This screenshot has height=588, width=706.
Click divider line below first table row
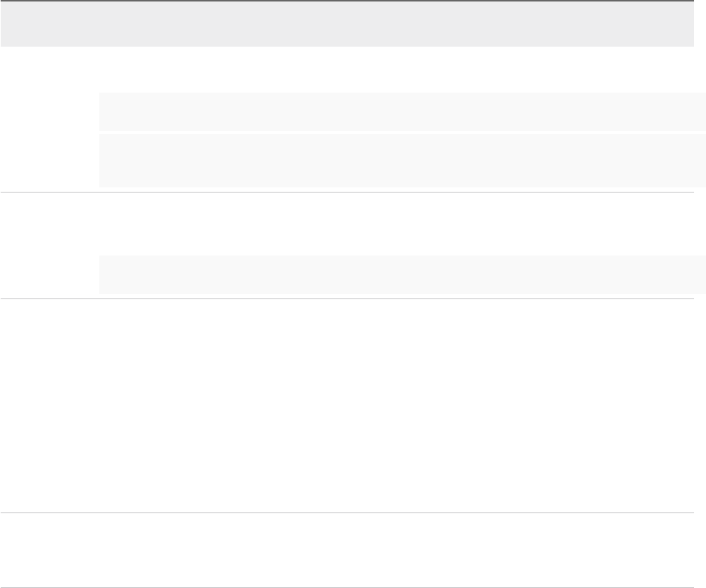point(347,193)
